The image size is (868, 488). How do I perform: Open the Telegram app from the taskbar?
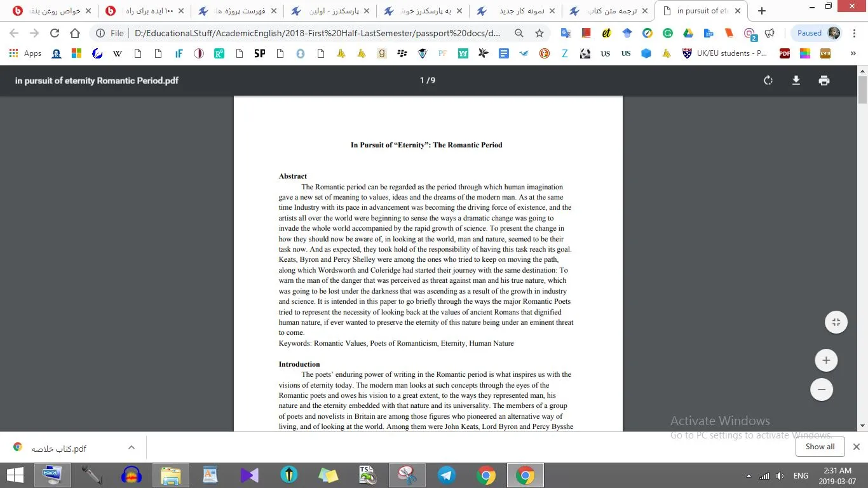click(446, 475)
